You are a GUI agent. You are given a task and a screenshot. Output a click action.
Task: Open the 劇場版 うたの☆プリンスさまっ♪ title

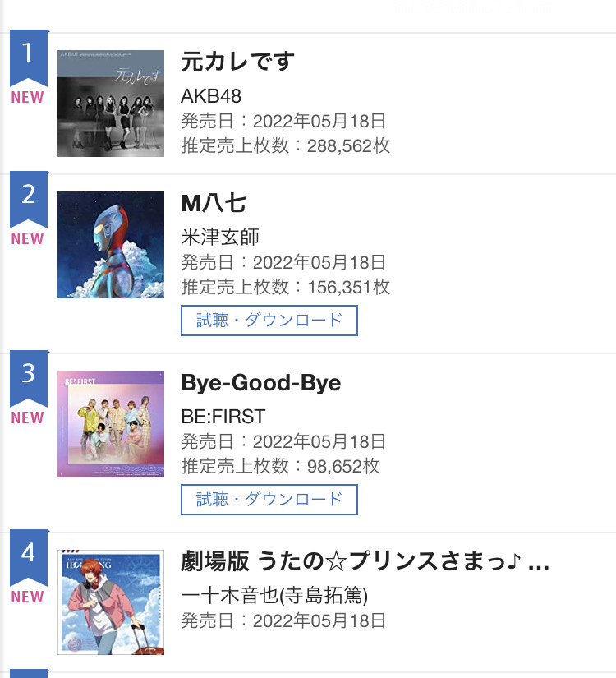365,562
